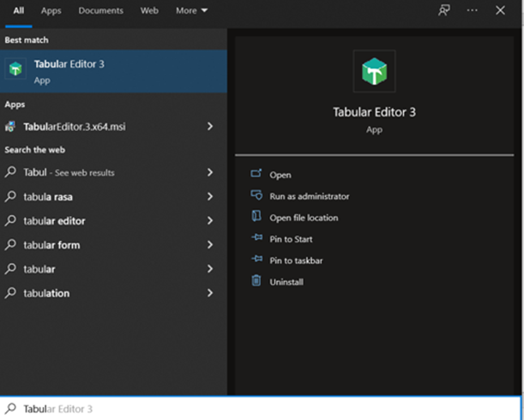
Task: Choose the 'tabular editor' web suggestion
Action: [x=54, y=221]
